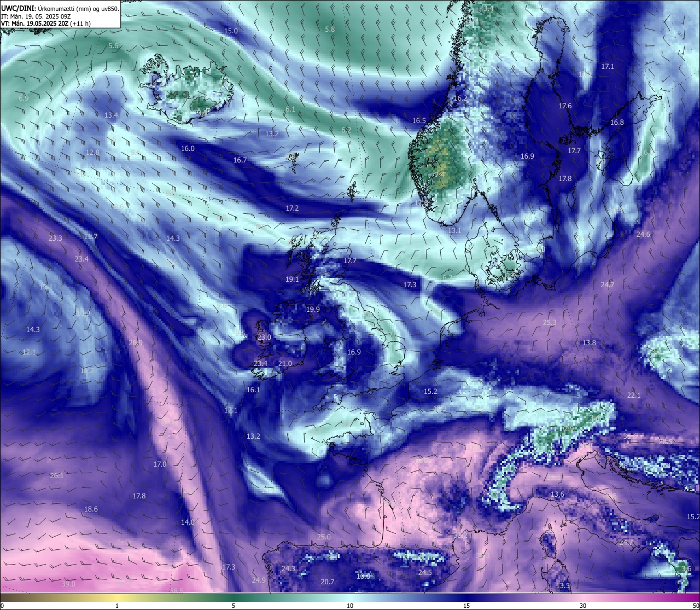Click the 13.5 value label
The image size is (700, 610).
click(563, 586)
